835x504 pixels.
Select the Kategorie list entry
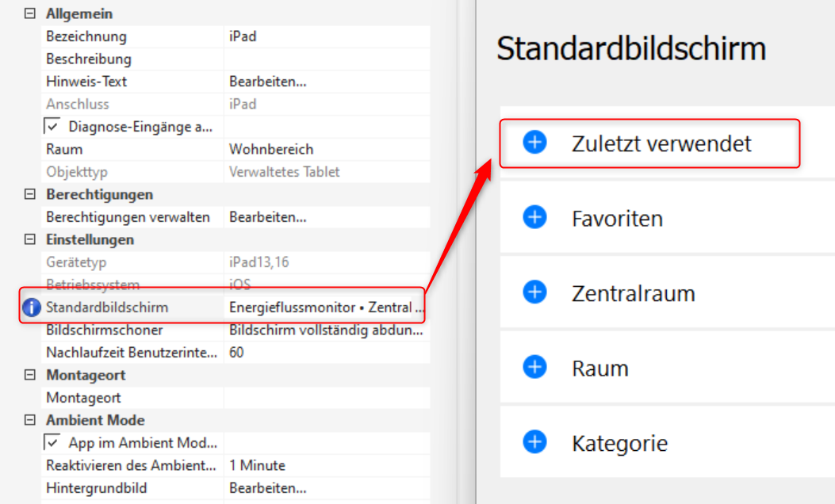[619, 443]
